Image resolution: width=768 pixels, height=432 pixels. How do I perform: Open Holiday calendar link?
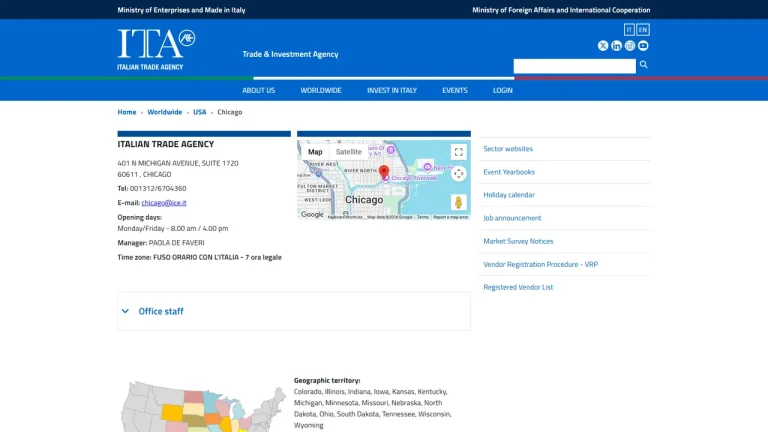pyautogui.click(x=509, y=195)
